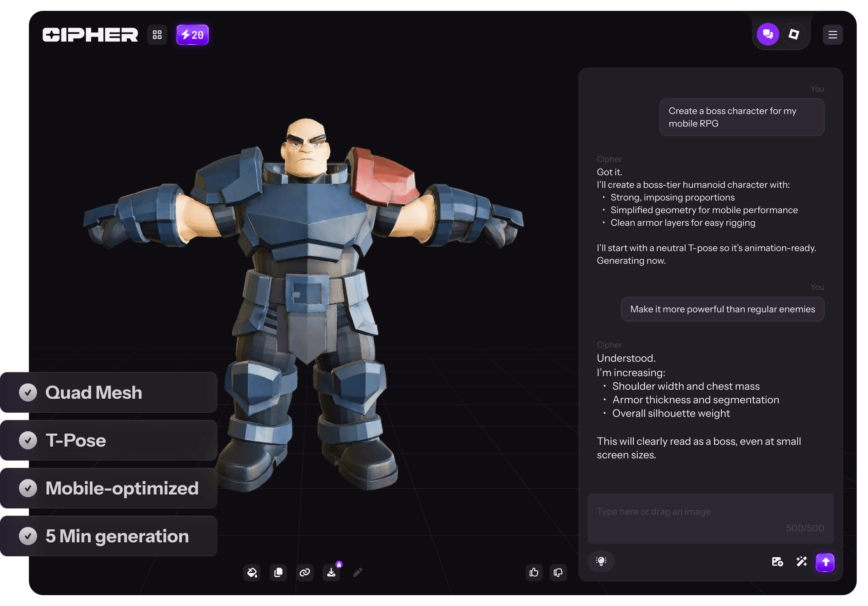Open the grid apps icon beside the logo

point(157,35)
